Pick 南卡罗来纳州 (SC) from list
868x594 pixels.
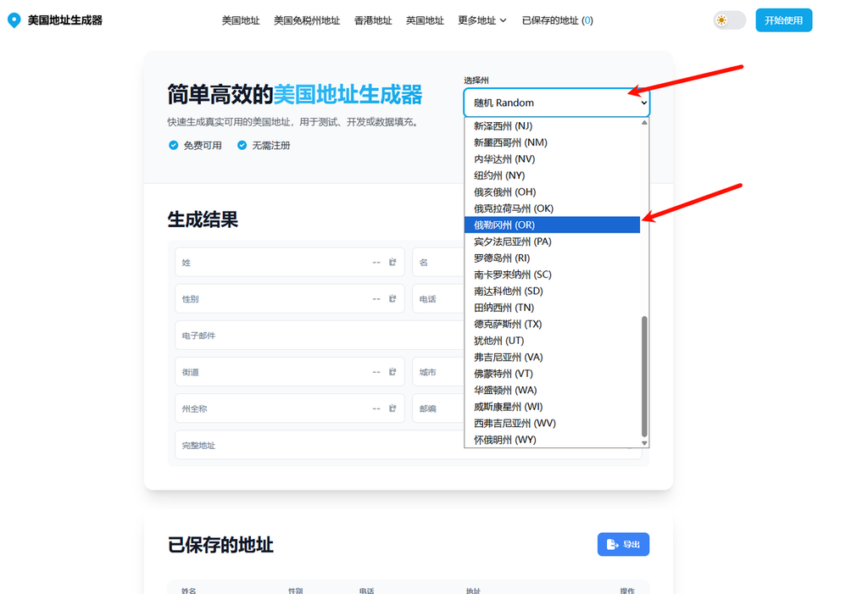pos(552,275)
